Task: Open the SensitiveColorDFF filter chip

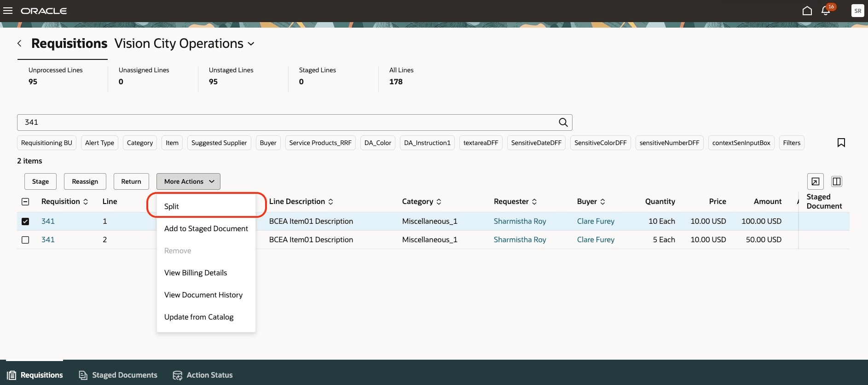Action: [x=601, y=143]
